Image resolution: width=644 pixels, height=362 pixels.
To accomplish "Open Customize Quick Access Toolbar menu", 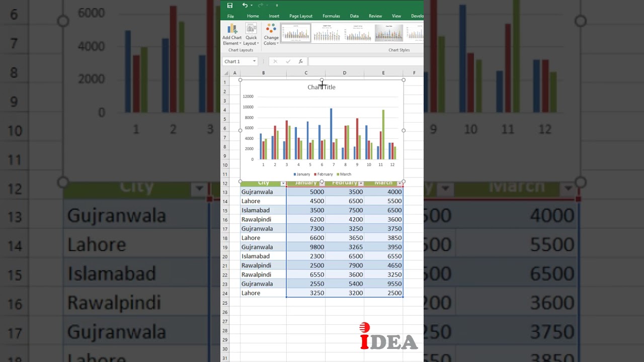I will click(277, 6).
